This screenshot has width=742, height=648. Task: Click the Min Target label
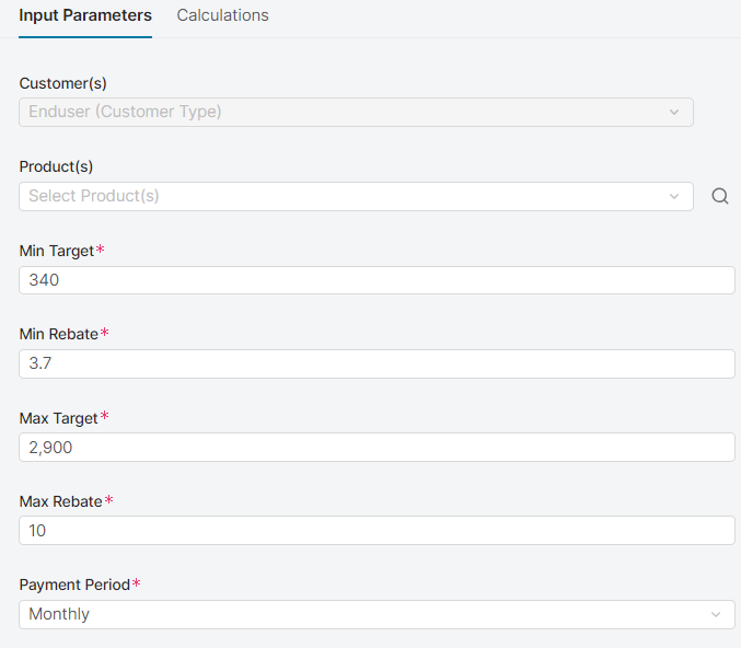(x=57, y=251)
